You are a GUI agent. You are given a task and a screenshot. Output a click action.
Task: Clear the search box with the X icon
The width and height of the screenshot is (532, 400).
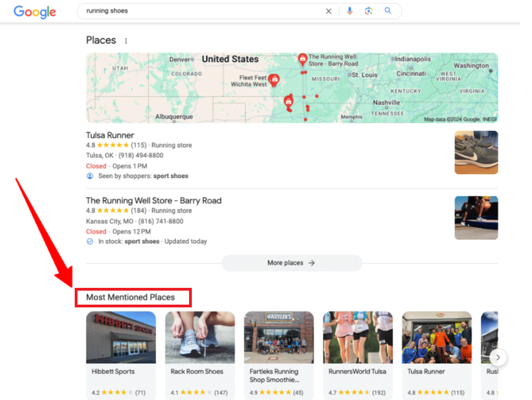pyautogui.click(x=328, y=11)
